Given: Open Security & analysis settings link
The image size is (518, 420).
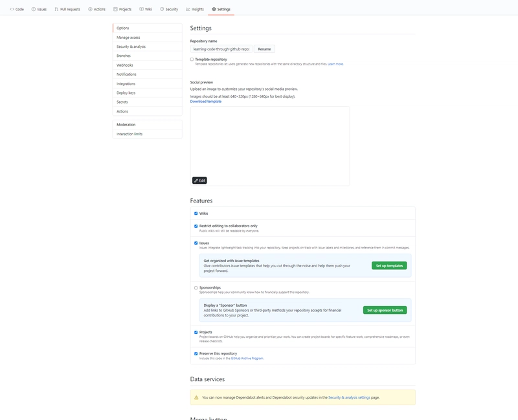Looking at the screenshot, I should coord(349,397).
